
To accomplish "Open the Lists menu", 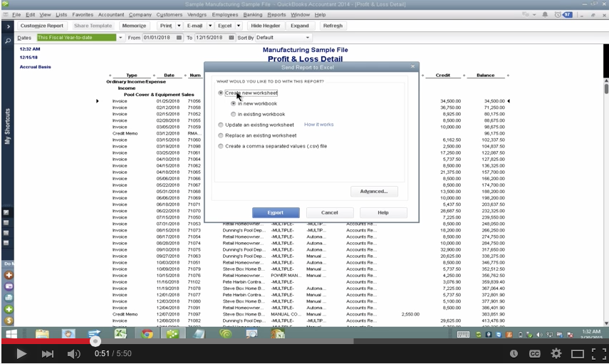I will click(x=61, y=15).
